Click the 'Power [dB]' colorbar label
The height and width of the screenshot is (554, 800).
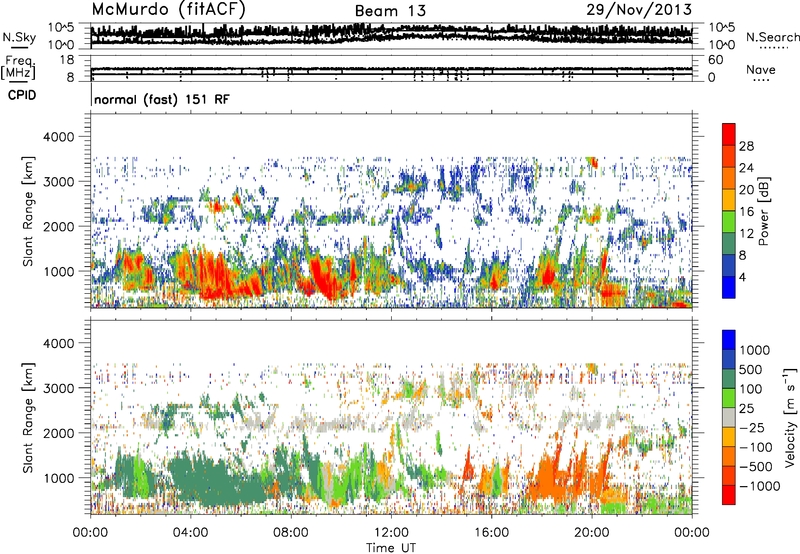764,211
